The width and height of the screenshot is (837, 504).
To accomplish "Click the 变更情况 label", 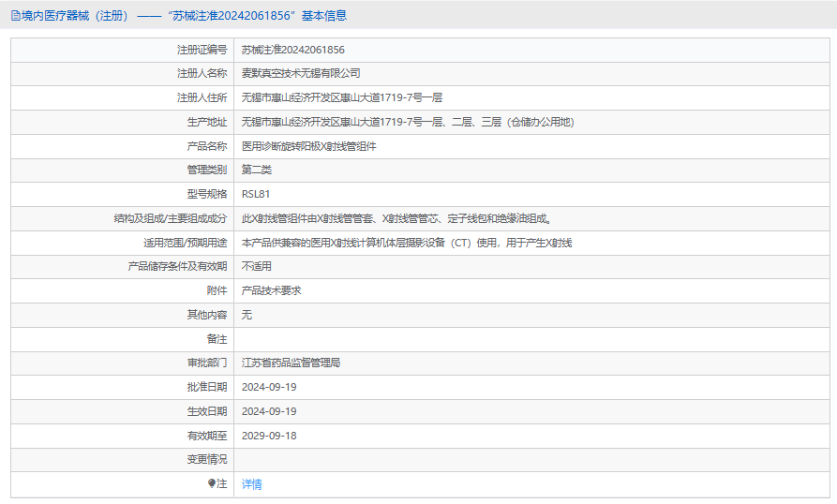I will (207, 459).
